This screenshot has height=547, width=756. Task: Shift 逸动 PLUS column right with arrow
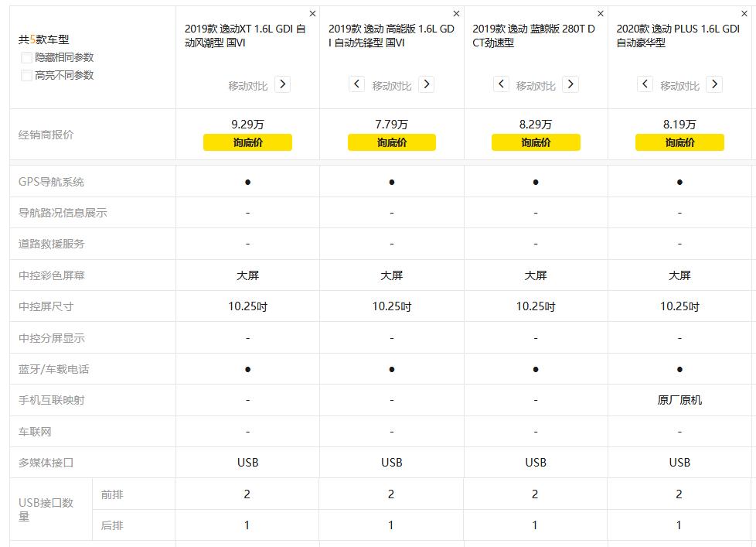[x=715, y=84]
